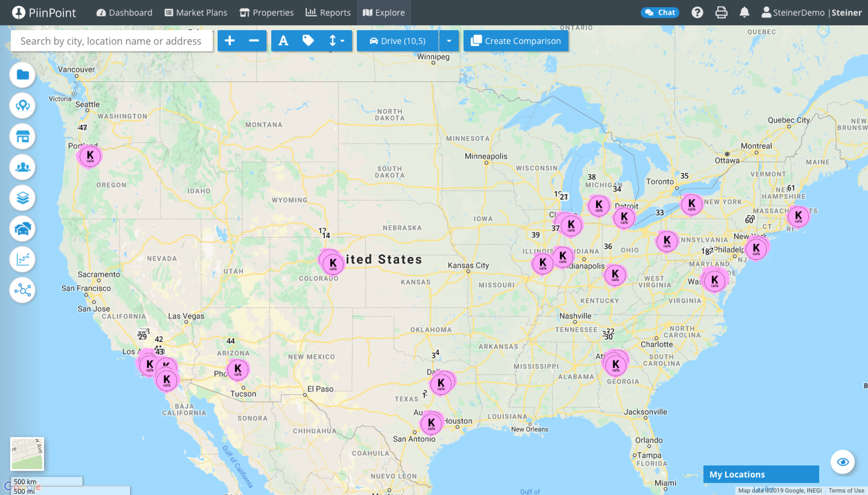Expand the Drive mode dropdown arrow
The image size is (868, 495).
pyautogui.click(x=449, y=41)
